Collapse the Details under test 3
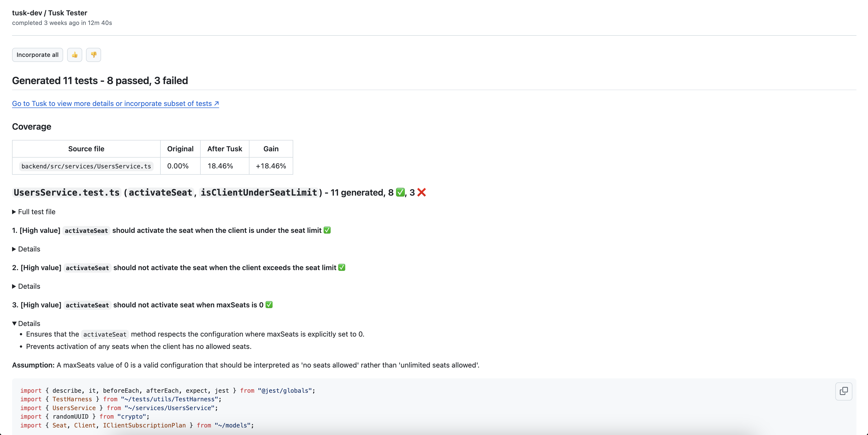The width and height of the screenshot is (868, 435). point(26,323)
